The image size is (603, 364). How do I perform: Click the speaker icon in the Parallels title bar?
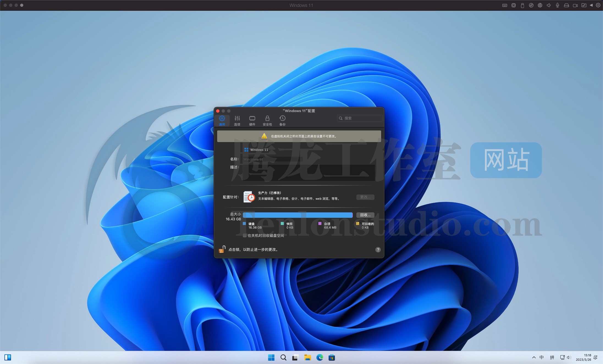[549, 5]
